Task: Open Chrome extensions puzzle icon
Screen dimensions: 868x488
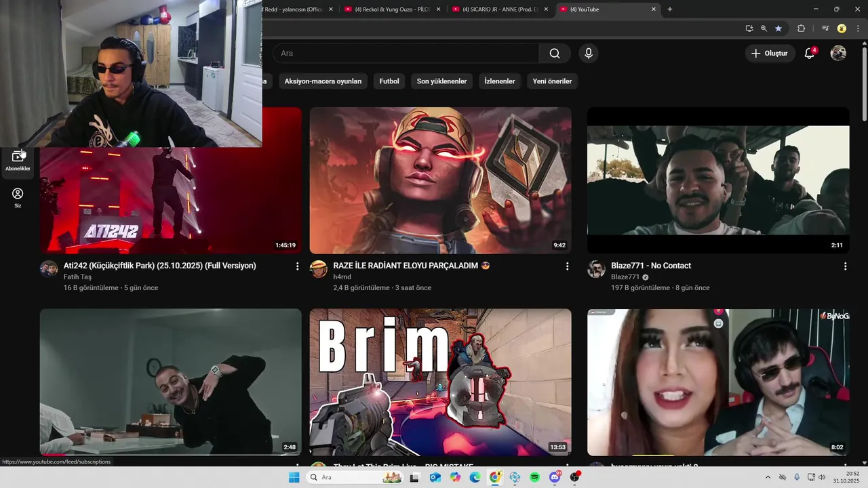Action: click(x=801, y=28)
